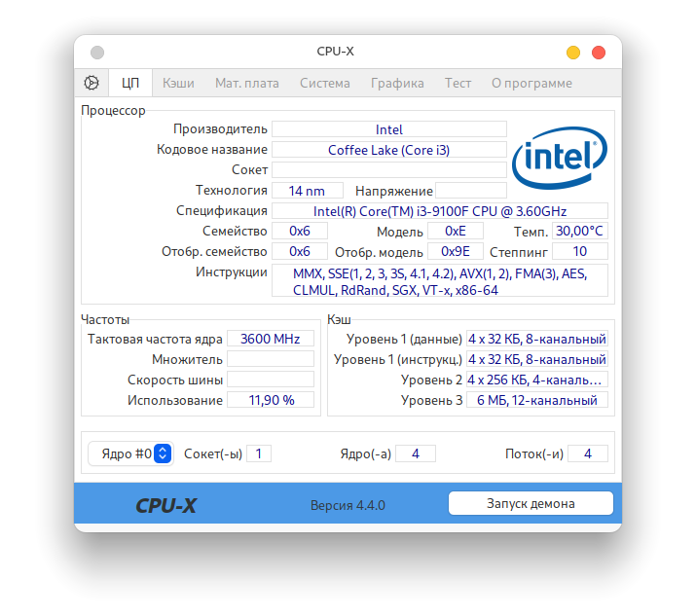Viewport: 696px width, 616px height.
Task: Click the Процессор section heading
Action: pos(113,111)
